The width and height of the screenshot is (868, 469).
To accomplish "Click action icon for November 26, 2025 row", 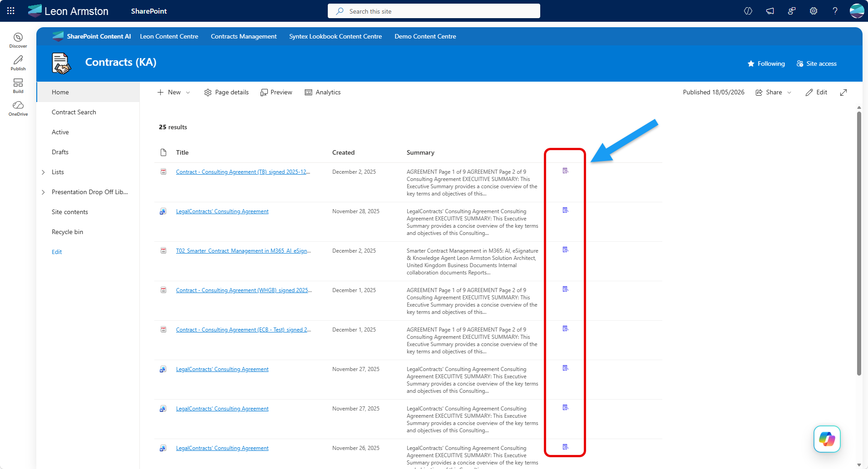I will pos(565,447).
